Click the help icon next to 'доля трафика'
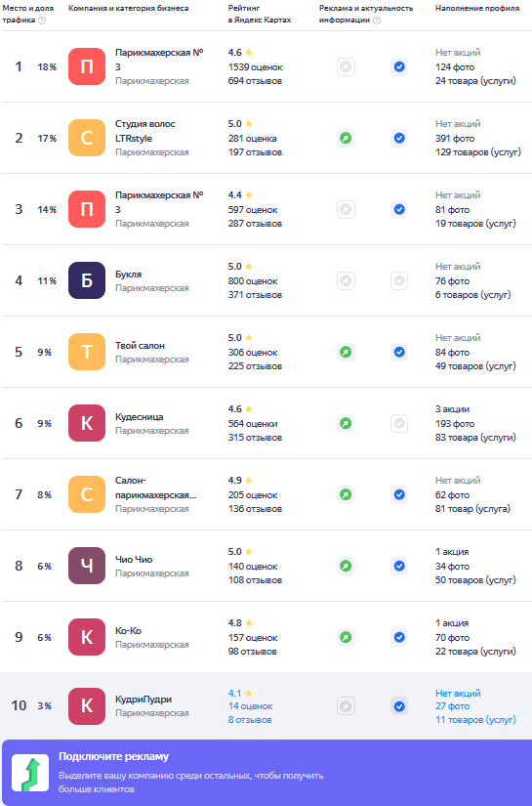Viewport: 532px width, 806px height. coord(42,21)
